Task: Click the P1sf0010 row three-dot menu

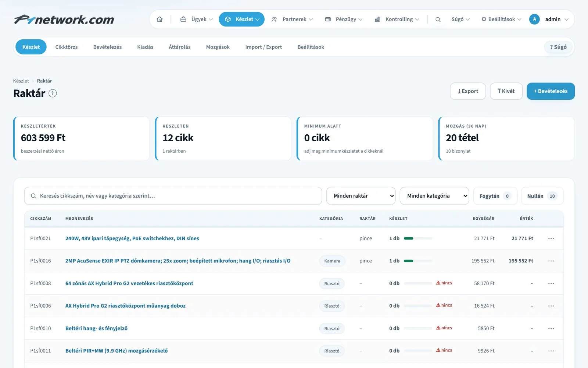Action: click(x=551, y=328)
